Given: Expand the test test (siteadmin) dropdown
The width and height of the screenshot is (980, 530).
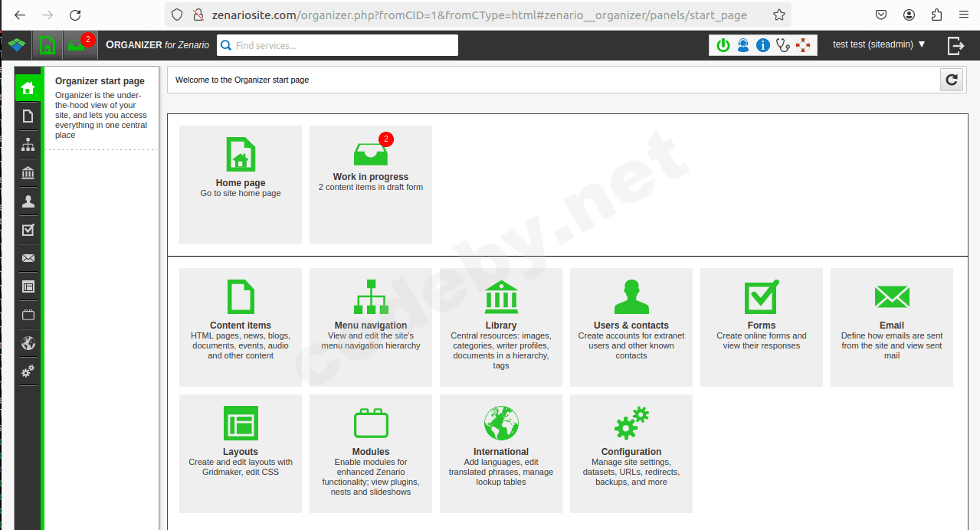Looking at the screenshot, I should tap(879, 44).
